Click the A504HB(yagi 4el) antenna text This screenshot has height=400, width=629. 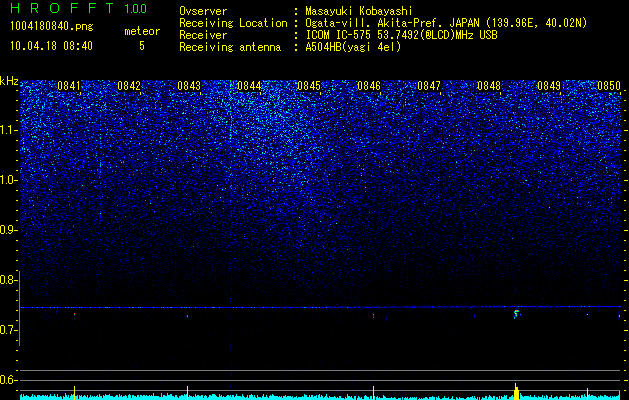(x=353, y=47)
